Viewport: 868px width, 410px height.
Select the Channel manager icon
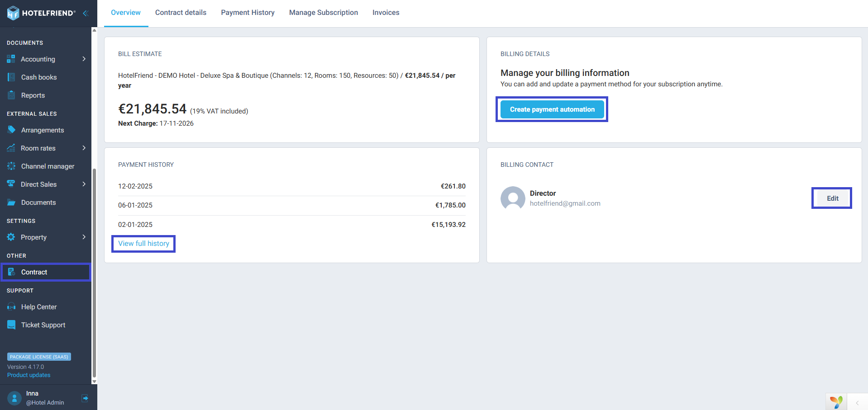(11, 166)
